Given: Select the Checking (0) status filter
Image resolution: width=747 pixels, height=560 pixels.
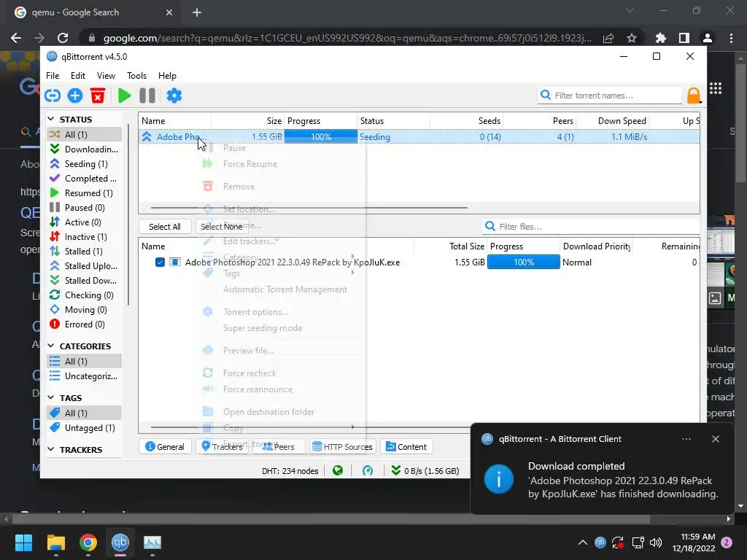Looking at the screenshot, I should click(x=85, y=295).
